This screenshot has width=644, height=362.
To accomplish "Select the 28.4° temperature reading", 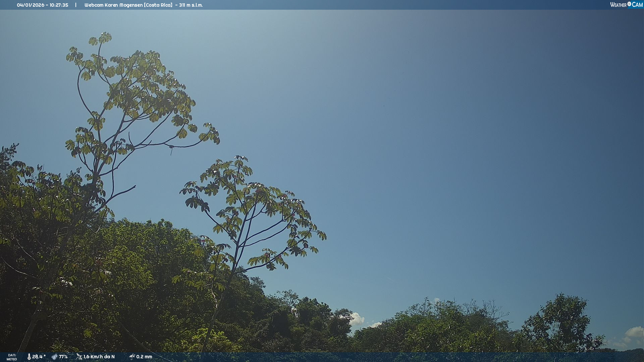I will tap(39, 357).
